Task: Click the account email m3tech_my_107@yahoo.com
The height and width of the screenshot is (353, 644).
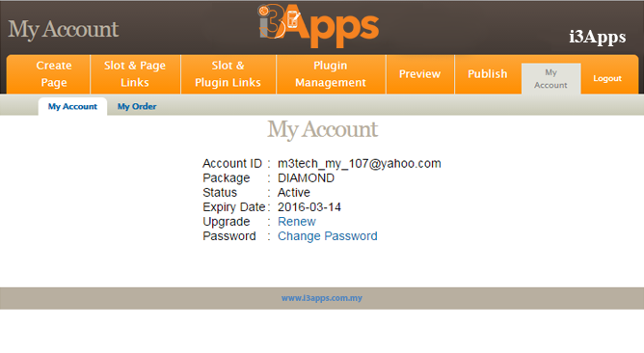Action: (360, 164)
